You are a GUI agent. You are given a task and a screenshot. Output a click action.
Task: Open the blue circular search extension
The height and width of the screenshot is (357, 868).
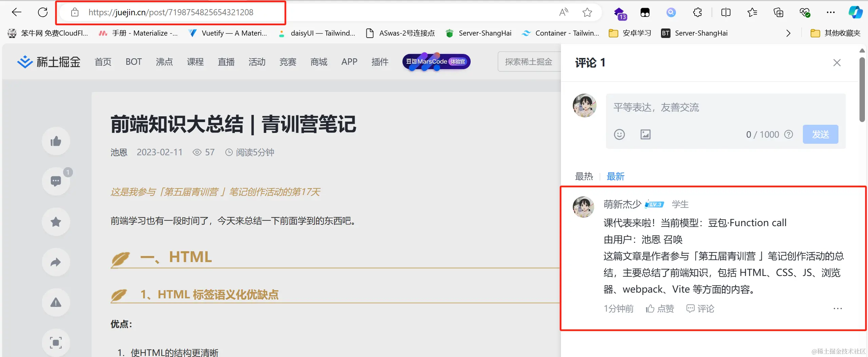tap(671, 13)
